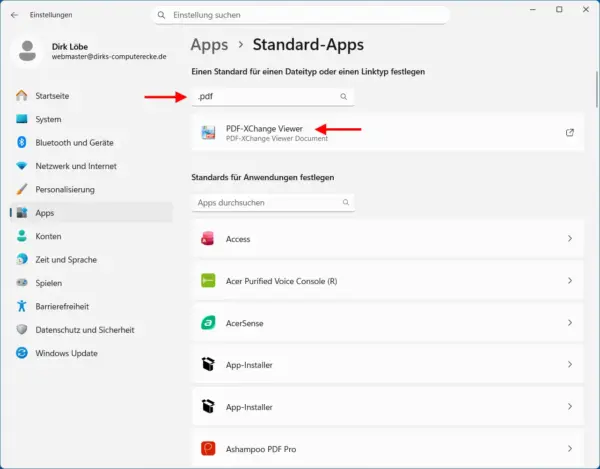Click the Apps breadcrumb link
Viewport: 600px width, 469px height.
(209, 45)
